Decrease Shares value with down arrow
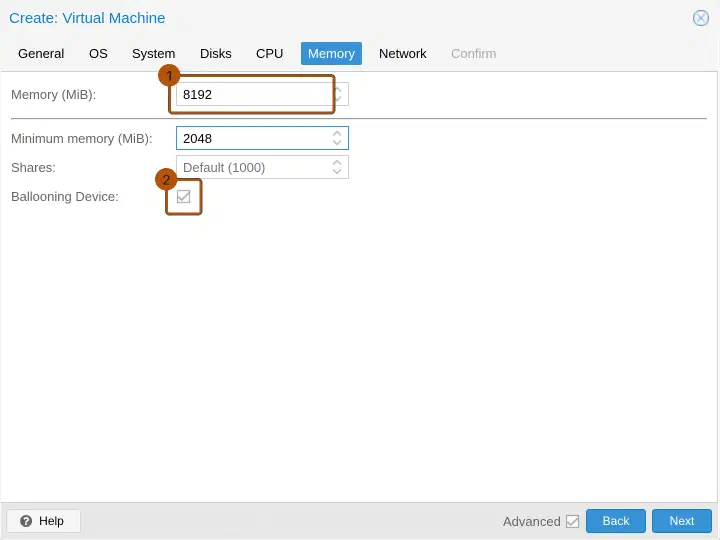The image size is (720, 540). pos(337,172)
